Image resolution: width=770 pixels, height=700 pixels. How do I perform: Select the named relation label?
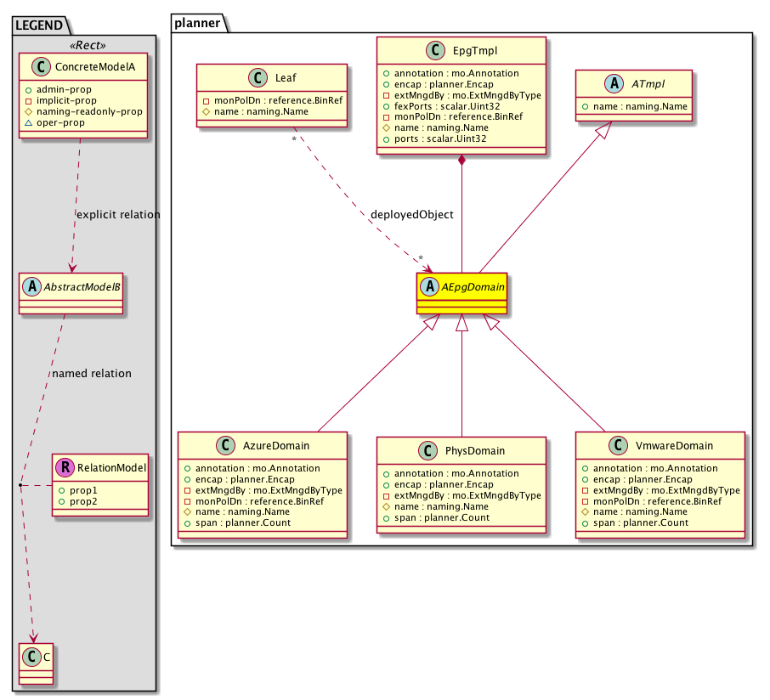pyautogui.click(x=91, y=373)
